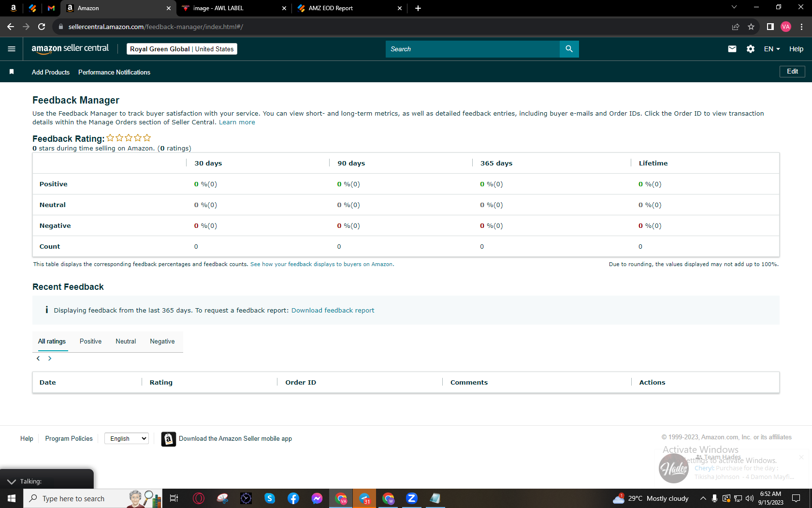Select the Negative feedback tab
Screen dimensions: 812x508
162,341
